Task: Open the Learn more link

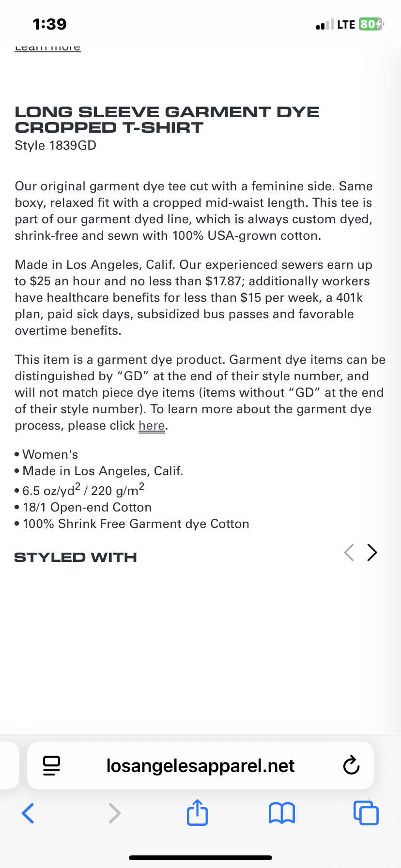Action: [x=47, y=48]
